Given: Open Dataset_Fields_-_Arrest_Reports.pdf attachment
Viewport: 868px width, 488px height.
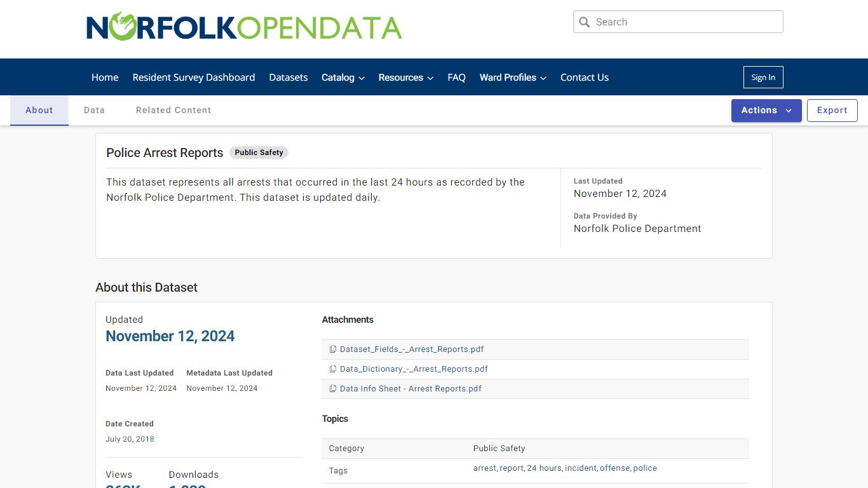Looking at the screenshot, I should tap(412, 349).
